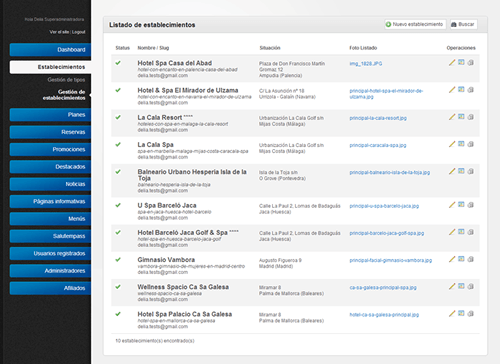Go to Usuarios registrados

click(x=50, y=253)
